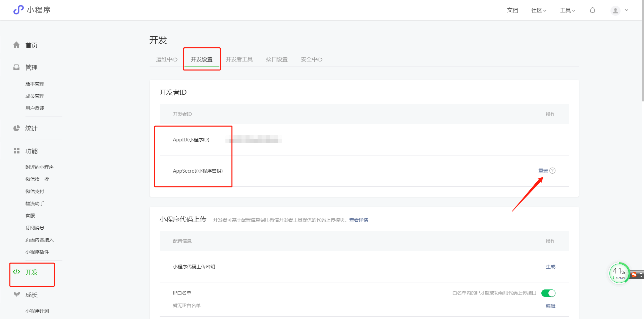The image size is (644, 319).
Task: Click the 管理 inbox icon
Action: coord(16,67)
